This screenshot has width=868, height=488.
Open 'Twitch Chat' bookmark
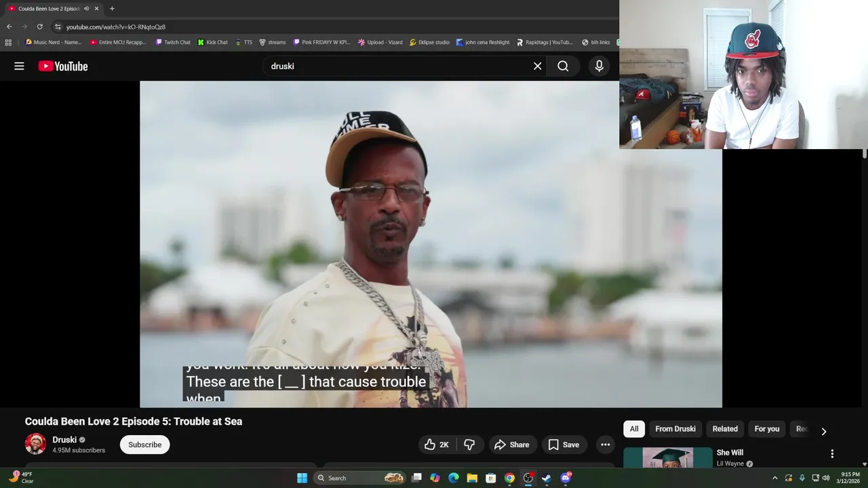[x=173, y=42]
